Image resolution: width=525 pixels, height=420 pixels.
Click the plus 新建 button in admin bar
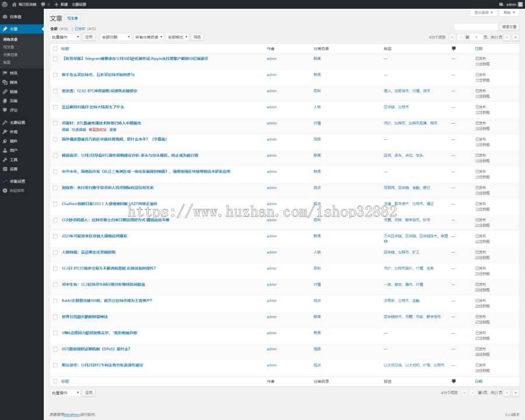pos(61,4)
